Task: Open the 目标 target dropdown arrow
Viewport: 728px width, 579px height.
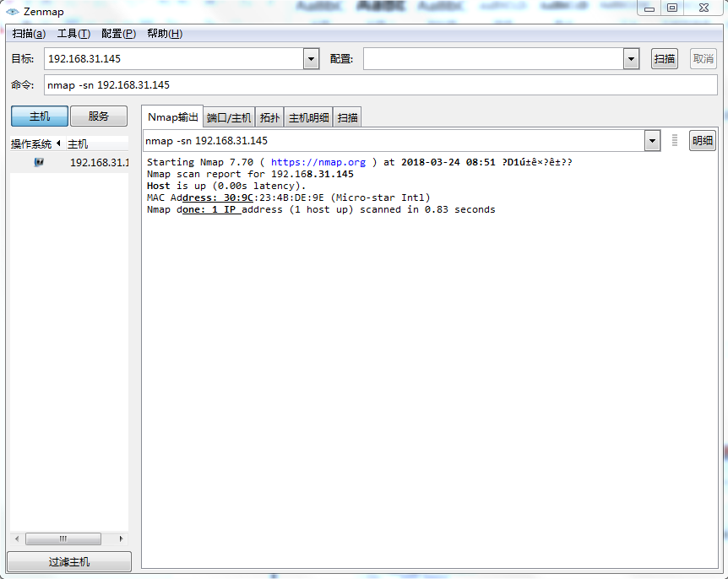Action: pyautogui.click(x=311, y=59)
